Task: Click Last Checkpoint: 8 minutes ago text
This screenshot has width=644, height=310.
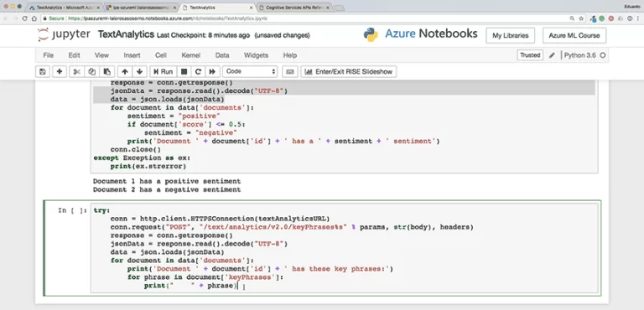Action: click(x=203, y=36)
